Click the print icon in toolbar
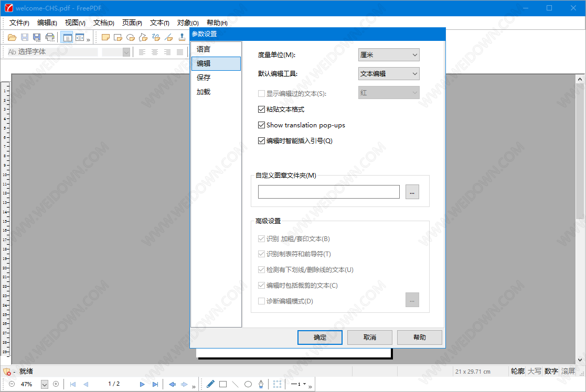Screen dimensions: 586x392 tap(50, 37)
